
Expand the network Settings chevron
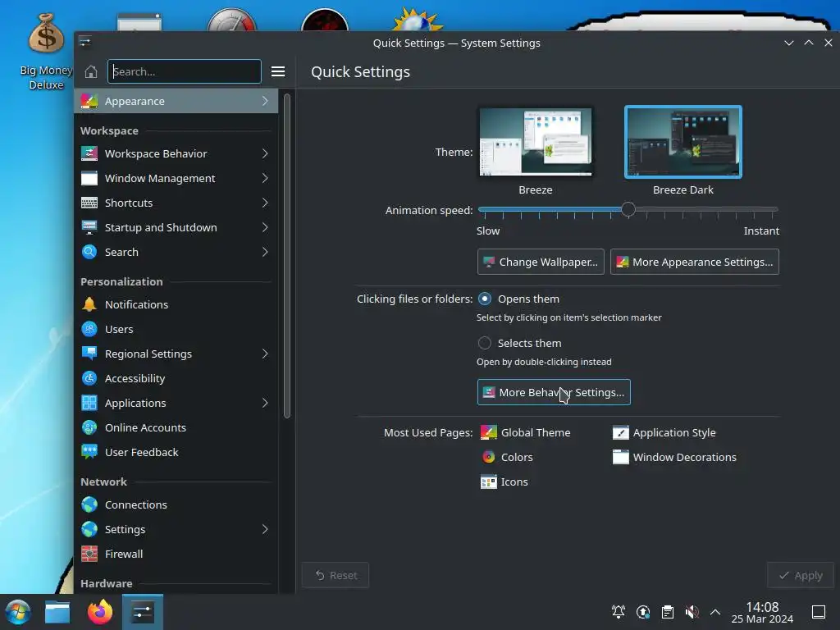pyautogui.click(x=265, y=530)
